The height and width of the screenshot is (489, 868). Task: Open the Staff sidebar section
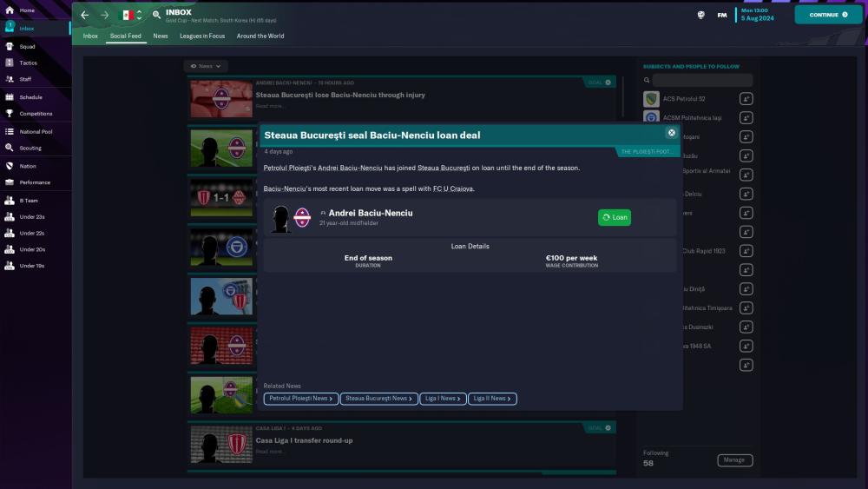[x=25, y=79]
